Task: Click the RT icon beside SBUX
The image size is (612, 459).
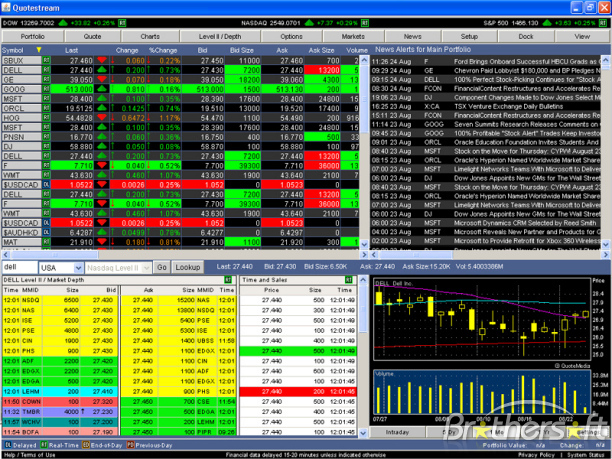Action: (46, 61)
